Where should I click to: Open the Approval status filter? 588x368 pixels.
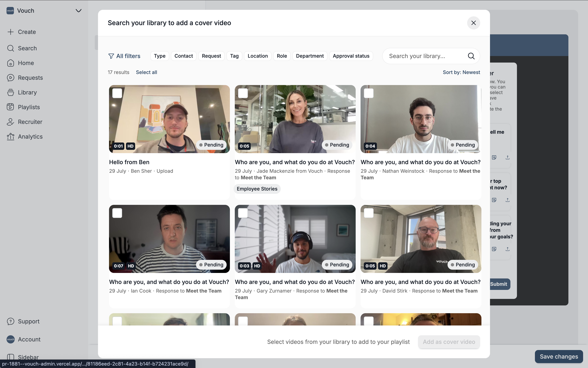point(351,56)
